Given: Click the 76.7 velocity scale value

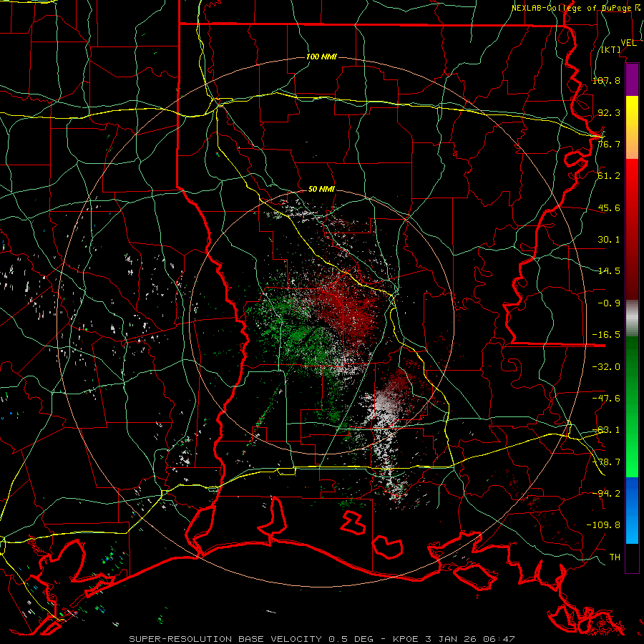Looking at the screenshot, I should (x=609, y=144).
